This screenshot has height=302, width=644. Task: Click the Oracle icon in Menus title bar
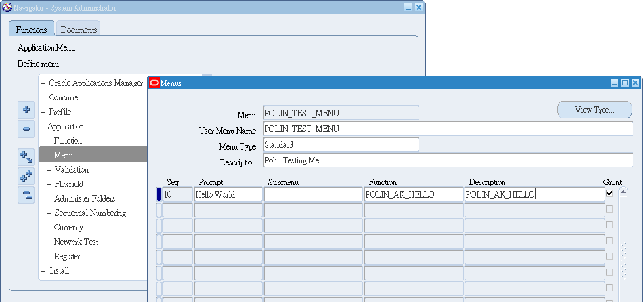tap(154, 83)
